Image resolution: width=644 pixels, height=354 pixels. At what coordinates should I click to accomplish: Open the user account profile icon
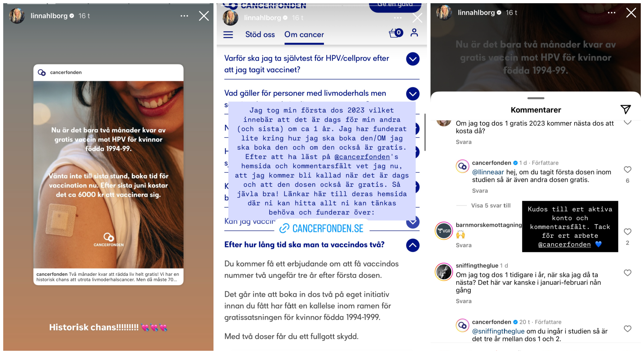[x=414, y=33]
